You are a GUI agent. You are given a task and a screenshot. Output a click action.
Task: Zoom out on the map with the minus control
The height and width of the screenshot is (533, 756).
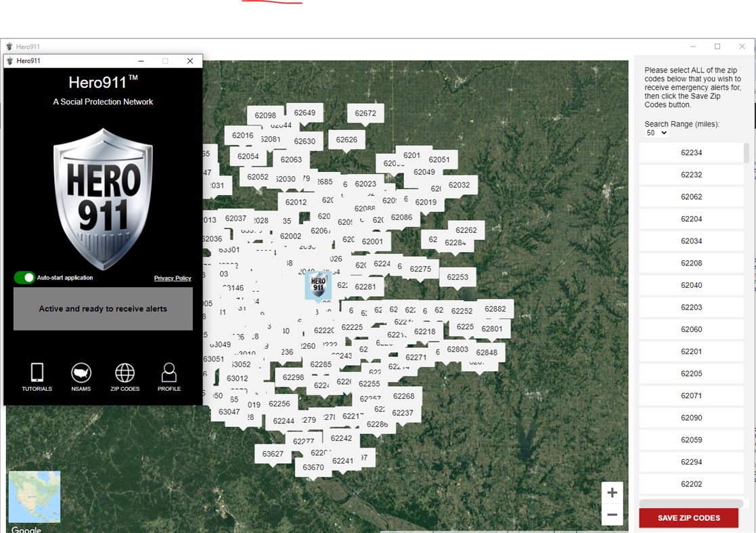click(x=612, y=515)
